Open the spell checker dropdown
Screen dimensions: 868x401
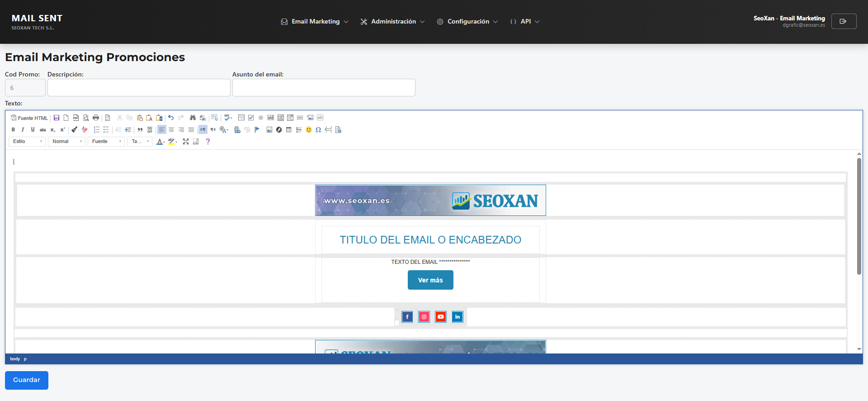[x=228, y=118]
